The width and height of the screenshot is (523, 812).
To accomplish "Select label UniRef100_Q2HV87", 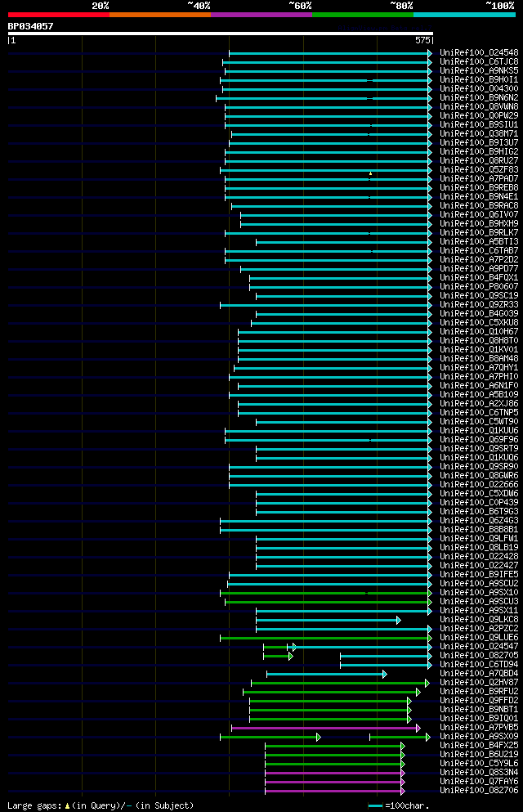I will (479, 683).
